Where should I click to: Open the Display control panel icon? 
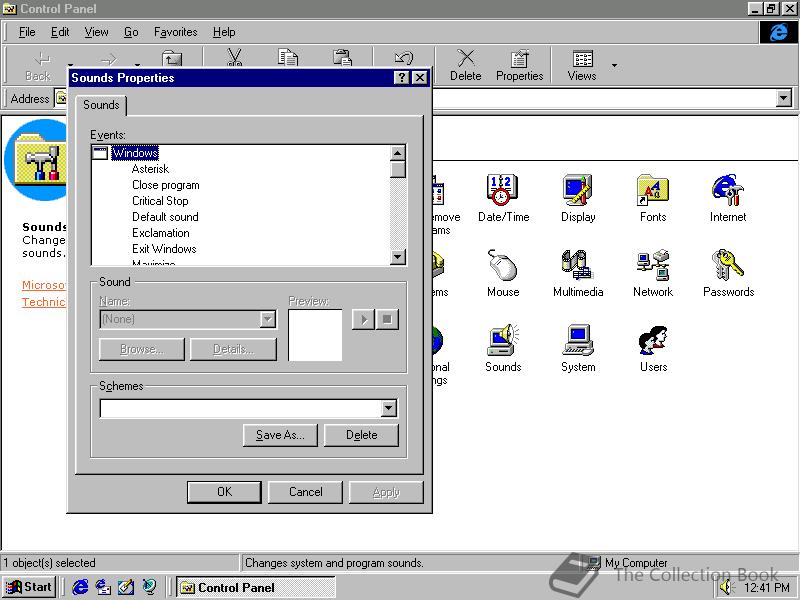coord(578,197)
